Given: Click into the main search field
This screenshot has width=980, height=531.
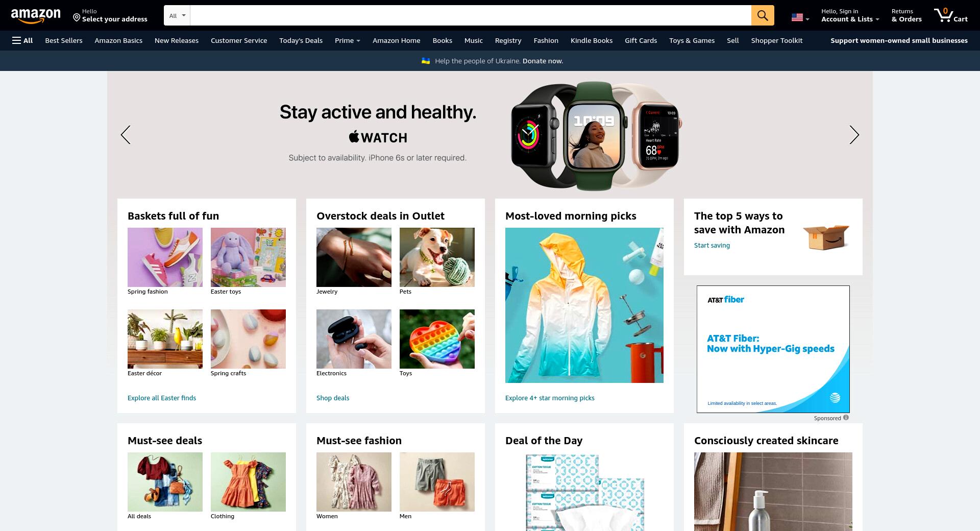Looking at the screenshot, I should pos(471,15).
